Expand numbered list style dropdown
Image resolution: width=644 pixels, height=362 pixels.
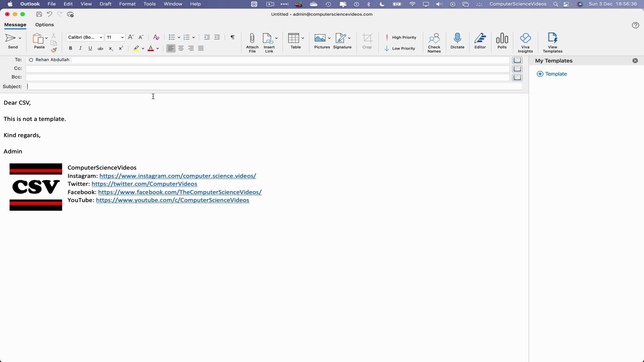(x=193, y=38)
